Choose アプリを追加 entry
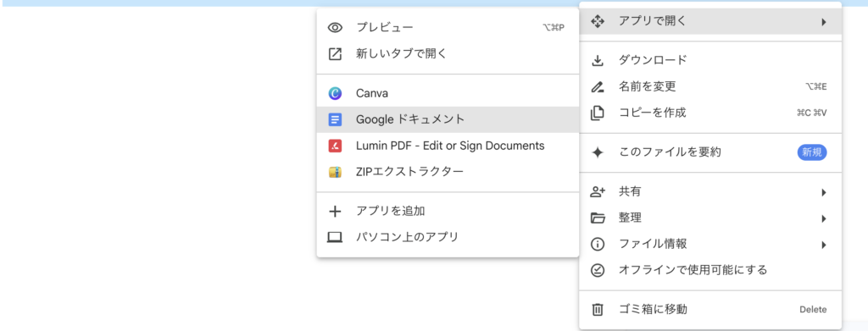This screenshot has height=331, width=868. [x=448, y=211]
